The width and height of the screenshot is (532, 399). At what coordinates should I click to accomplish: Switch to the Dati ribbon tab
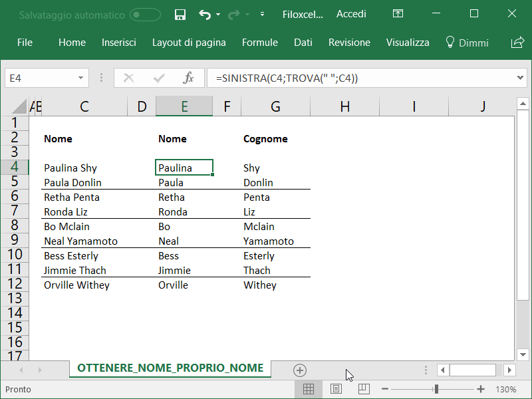point(303,43)
